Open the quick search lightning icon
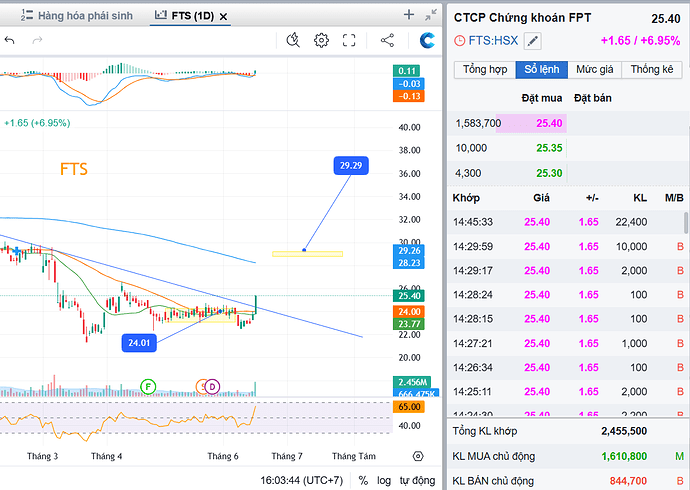 tap(293, 40)
